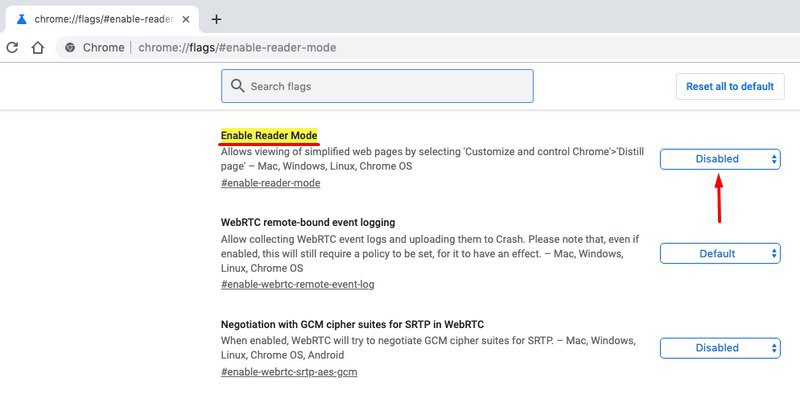
Task: Click the magnifier icon in Search flags
Action: pyautogui.click(x=237, y=86)
